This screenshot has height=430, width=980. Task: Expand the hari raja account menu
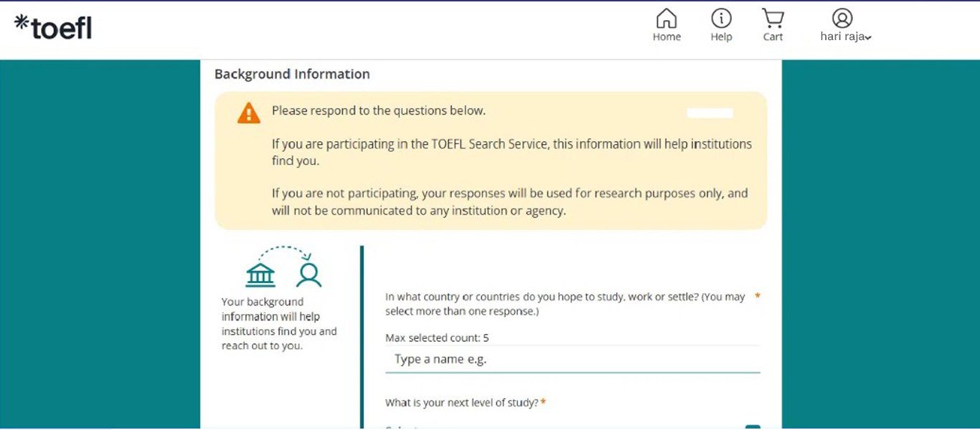846,37
